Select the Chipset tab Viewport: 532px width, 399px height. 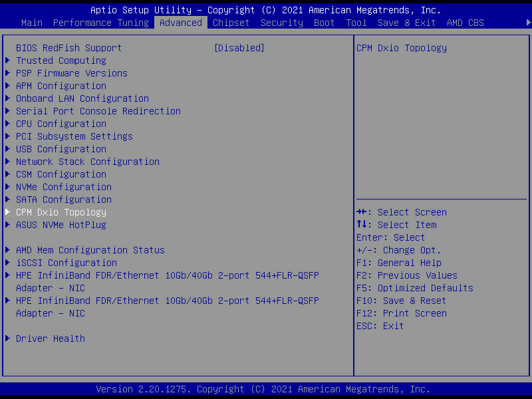point(231,23)
